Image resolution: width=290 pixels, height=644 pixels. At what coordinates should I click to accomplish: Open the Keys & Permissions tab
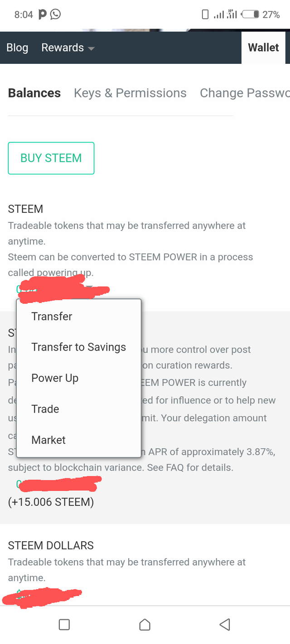pyautogui.click(x=130, y=93)
